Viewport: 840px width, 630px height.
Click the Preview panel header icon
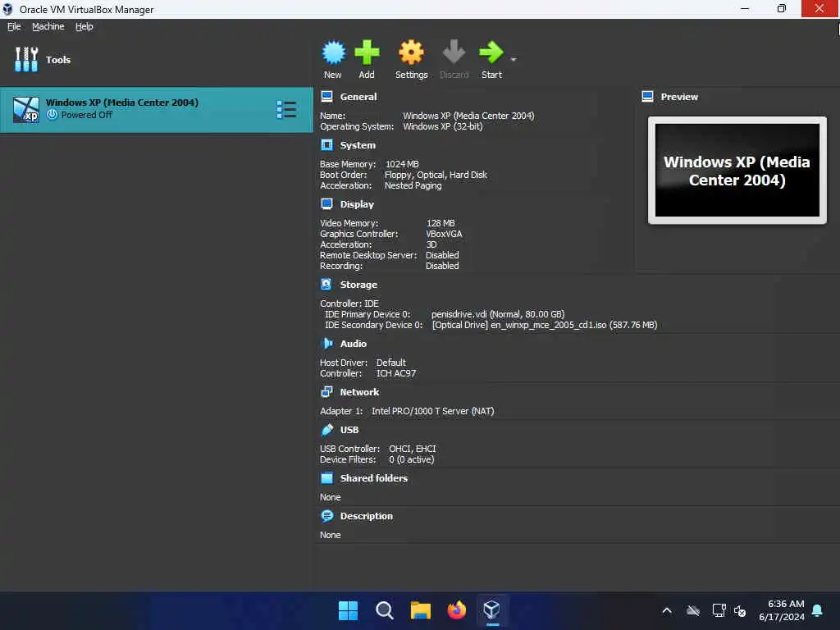pos(647,97)
